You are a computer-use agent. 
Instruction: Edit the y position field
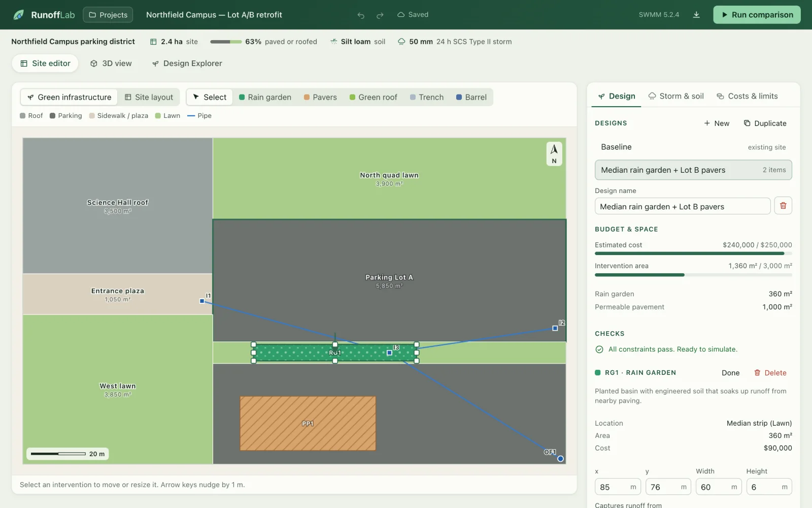pyautogui.click(x=668, y=487)
